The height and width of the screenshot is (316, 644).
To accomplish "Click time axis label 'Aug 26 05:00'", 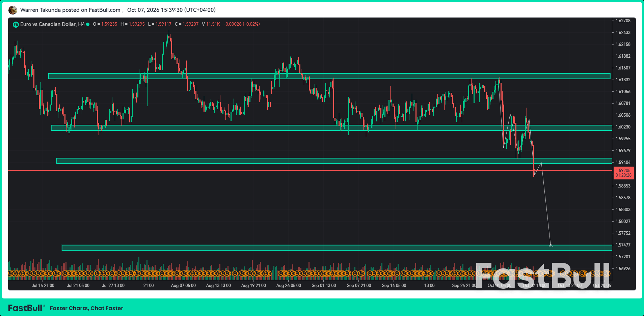I will click(x=289, y=285).
